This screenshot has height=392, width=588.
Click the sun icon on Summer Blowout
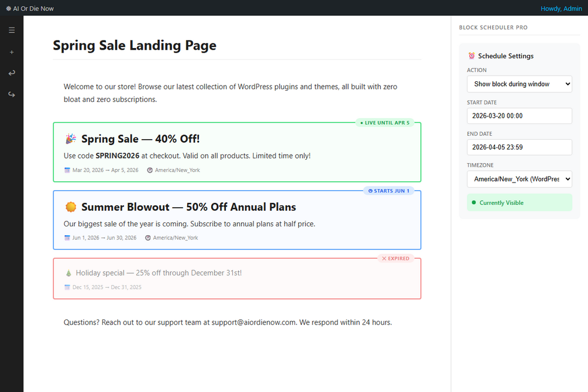[71, 207]
